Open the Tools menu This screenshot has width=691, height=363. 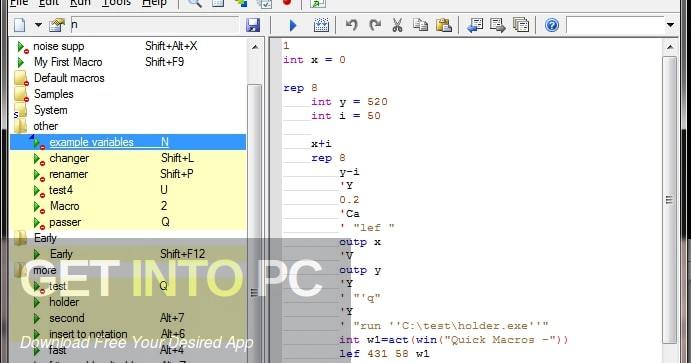coord(116,3)
